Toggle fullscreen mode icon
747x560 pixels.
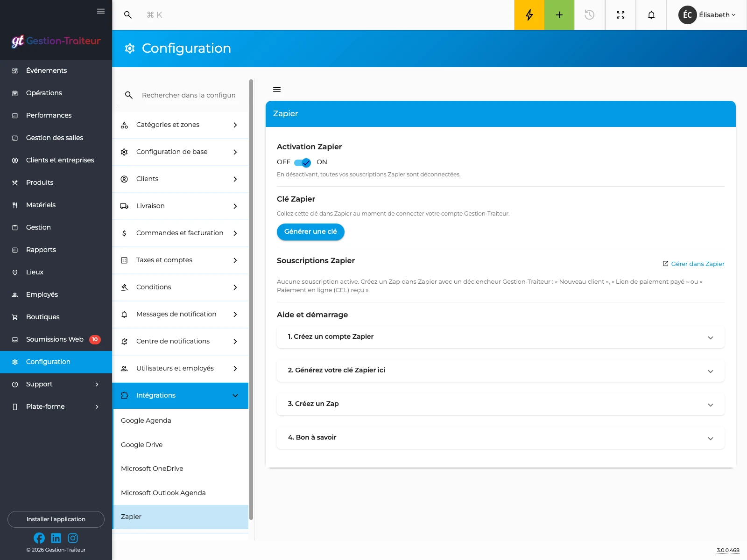coord(620,15)
